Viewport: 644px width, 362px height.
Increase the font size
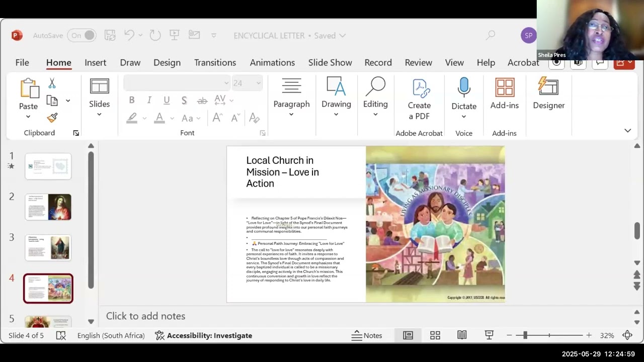(x=217, y=118)
